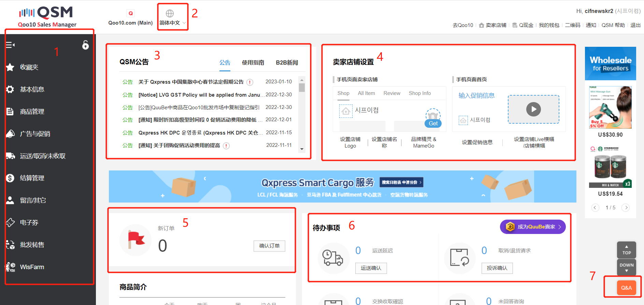Open WisFarm icon in sidebar

pyautogui.click(x=10, y=267)
